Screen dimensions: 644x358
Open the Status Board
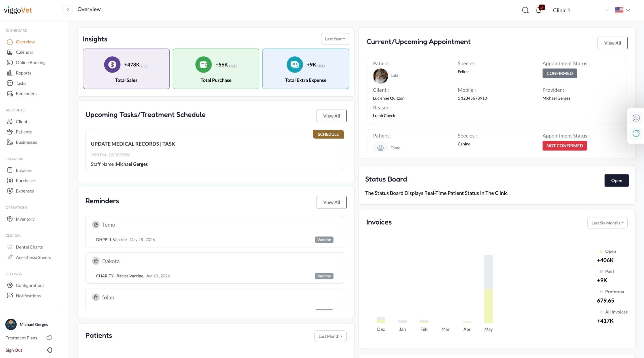(616, 181)
